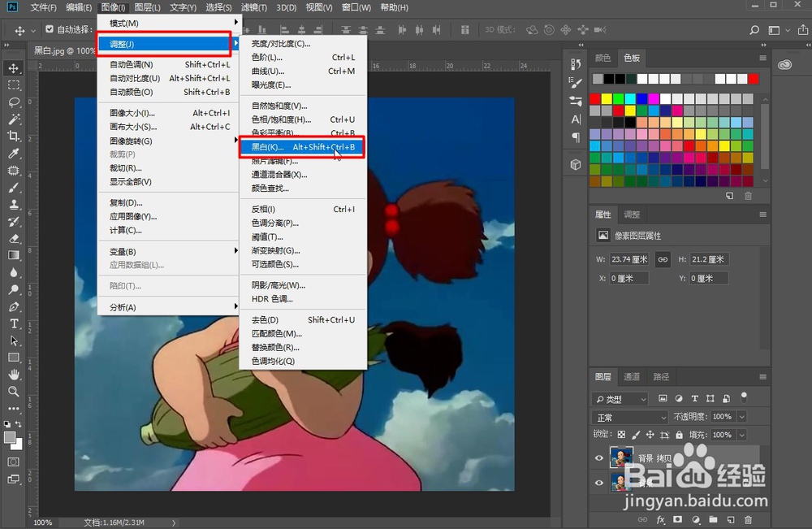Select the Crop tool
Screen dimensions: 812x529
(14, 137)
